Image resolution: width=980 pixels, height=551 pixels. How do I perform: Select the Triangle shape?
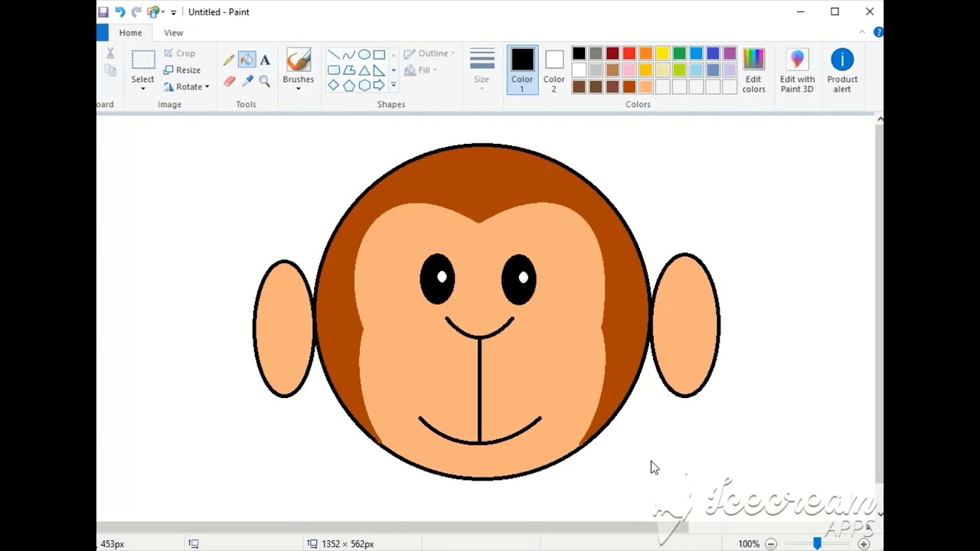364,70
